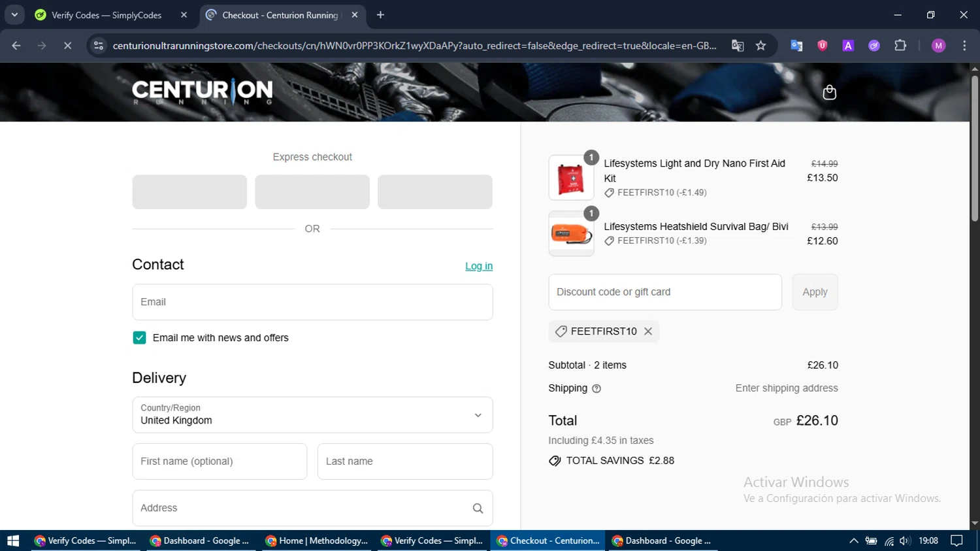This screenshot has height=551, width=980.
Task: Open the shopping cart bag icon
Action: tap(829, 92)
